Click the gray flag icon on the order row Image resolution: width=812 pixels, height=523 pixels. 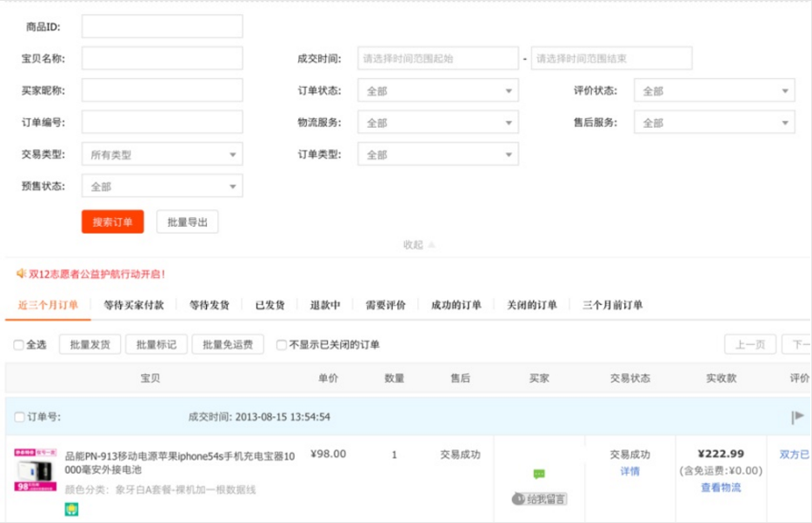coord(797,417)
